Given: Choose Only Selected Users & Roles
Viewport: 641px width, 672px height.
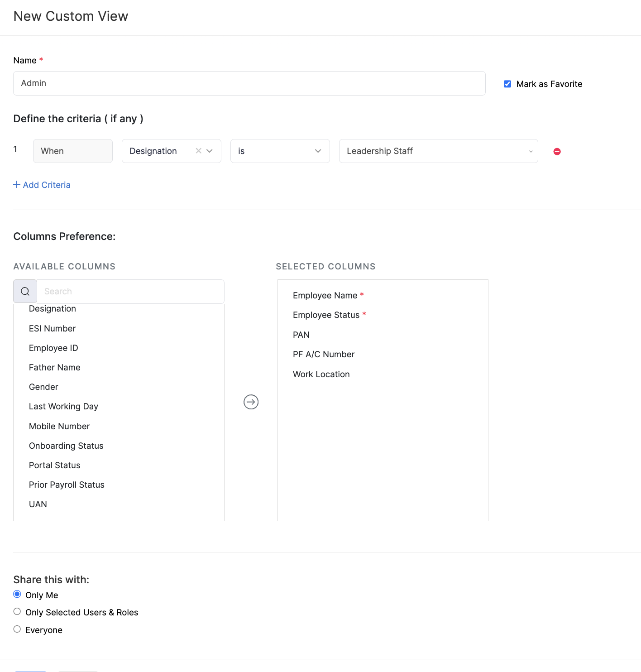Looking at the screenshot, I should 17,612.
